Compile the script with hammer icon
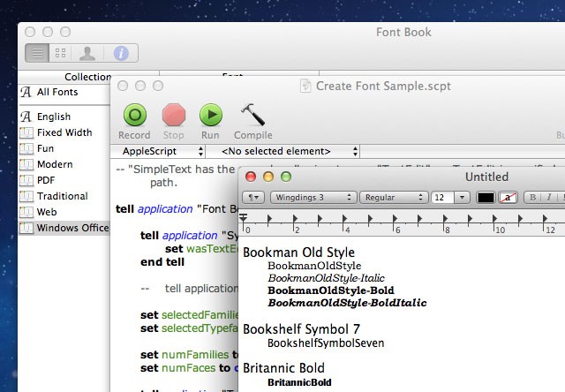The image size is (565, 392). pyautogui.click(x=252, y=115)
